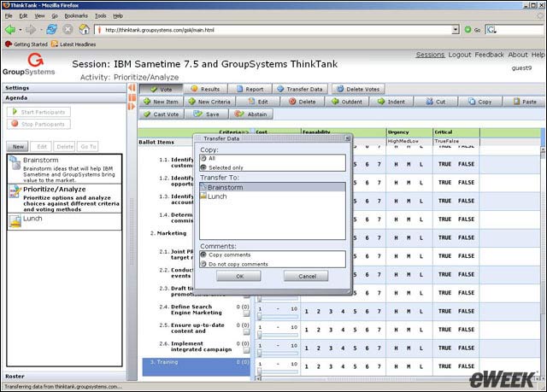Open the Results tab
The width and height of the screenshot is (547, 392).
pyautogui.click(x=205, y=89)
